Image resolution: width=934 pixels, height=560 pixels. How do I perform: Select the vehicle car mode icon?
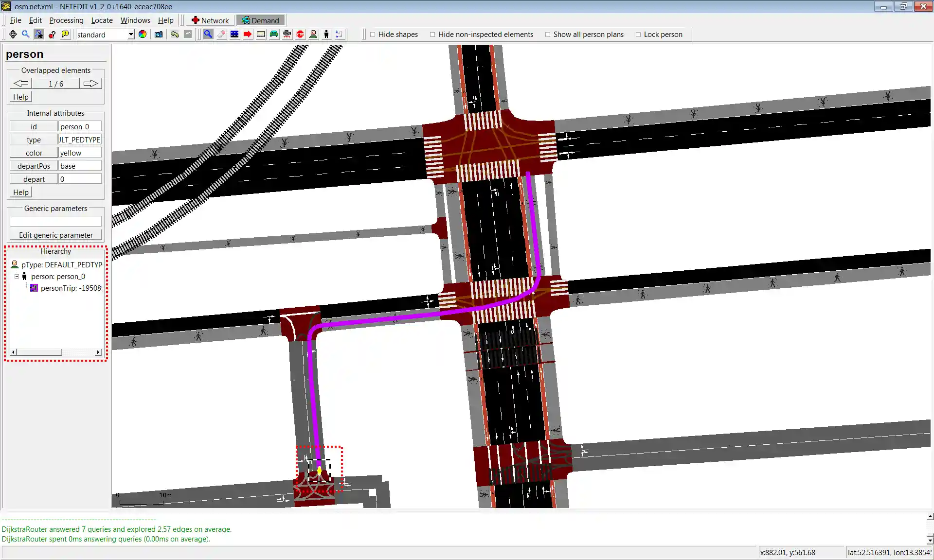[x=274, y=35]
